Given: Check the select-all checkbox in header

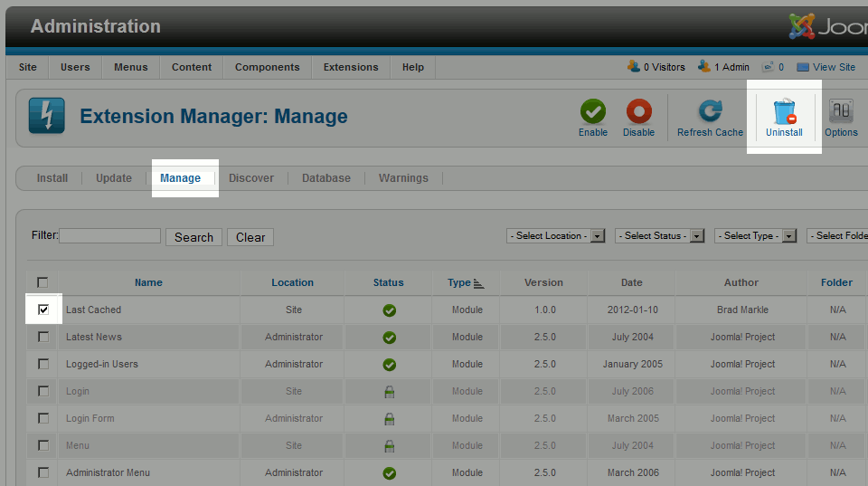Looking at the screenshot, I should 42,282.
